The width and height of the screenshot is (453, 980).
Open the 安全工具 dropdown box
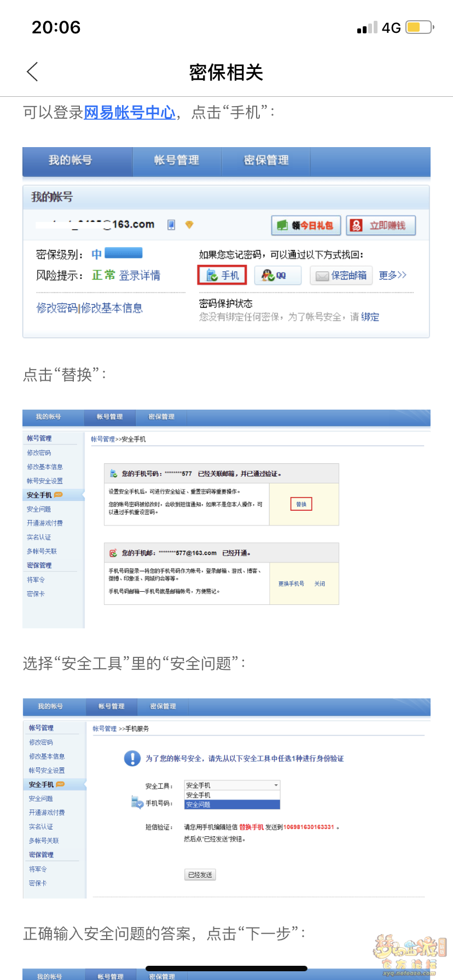(x=232, y=785)
